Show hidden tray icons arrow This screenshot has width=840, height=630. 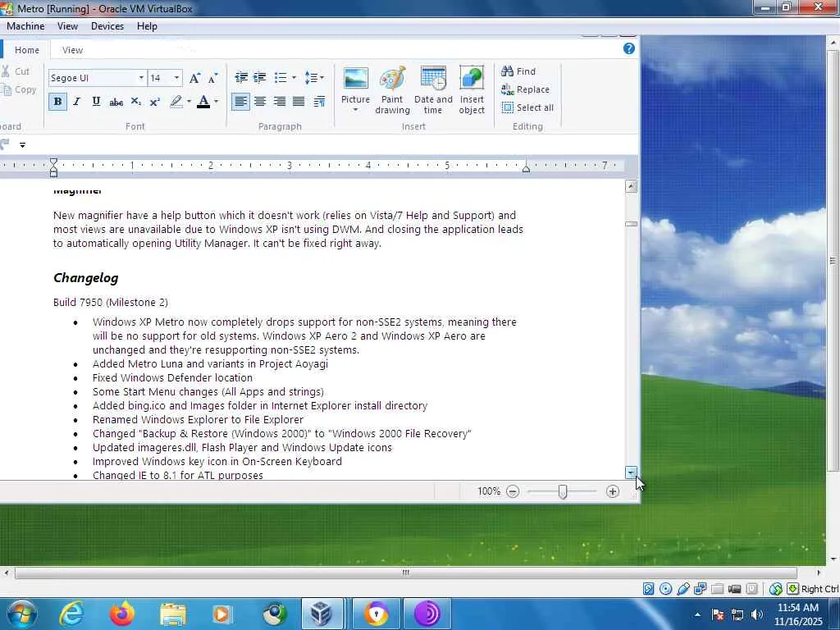point(697,614)
